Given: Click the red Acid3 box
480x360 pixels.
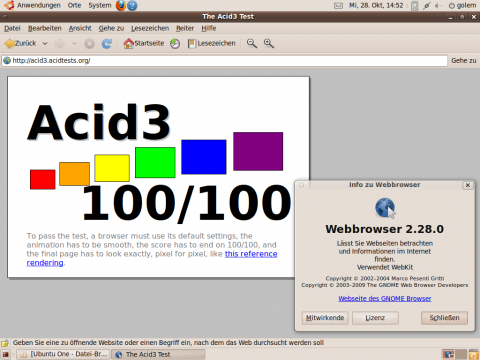Looking at the screenshot, I should coord(43,179).
